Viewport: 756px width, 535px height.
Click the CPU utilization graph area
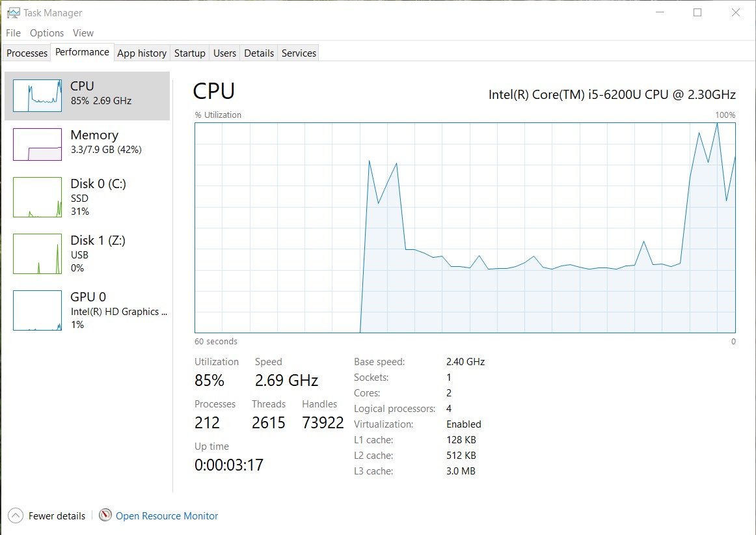click(x=465, y=228)
